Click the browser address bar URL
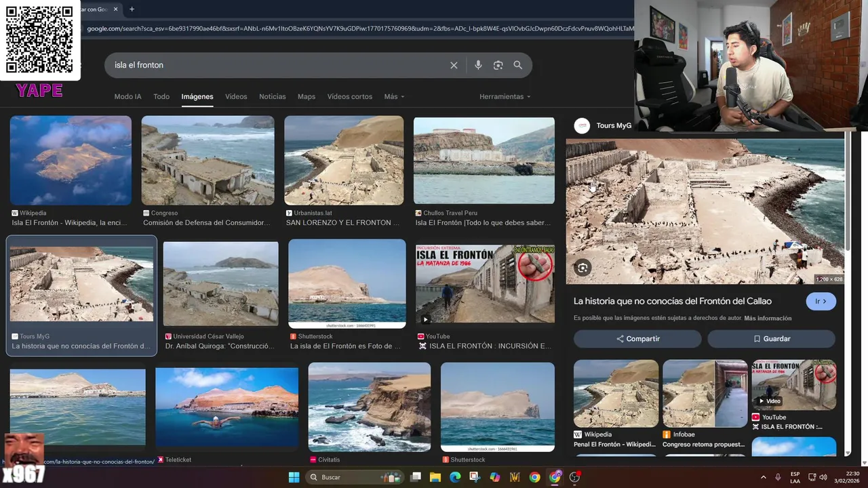 click(x=359, y=28)
